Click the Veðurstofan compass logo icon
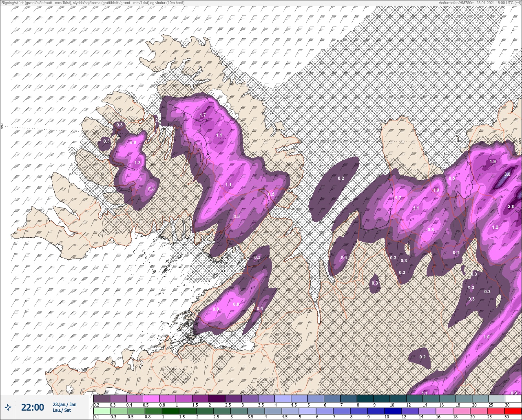 [8, 407]
